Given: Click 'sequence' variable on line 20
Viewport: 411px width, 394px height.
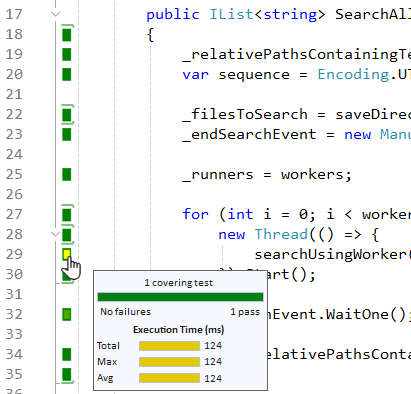Looking at the screenshot, I should coord(254,75).
